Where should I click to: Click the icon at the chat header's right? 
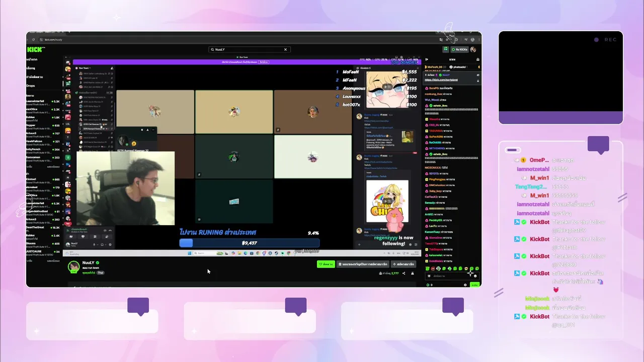pyautogui.click(x=477, y=59)
